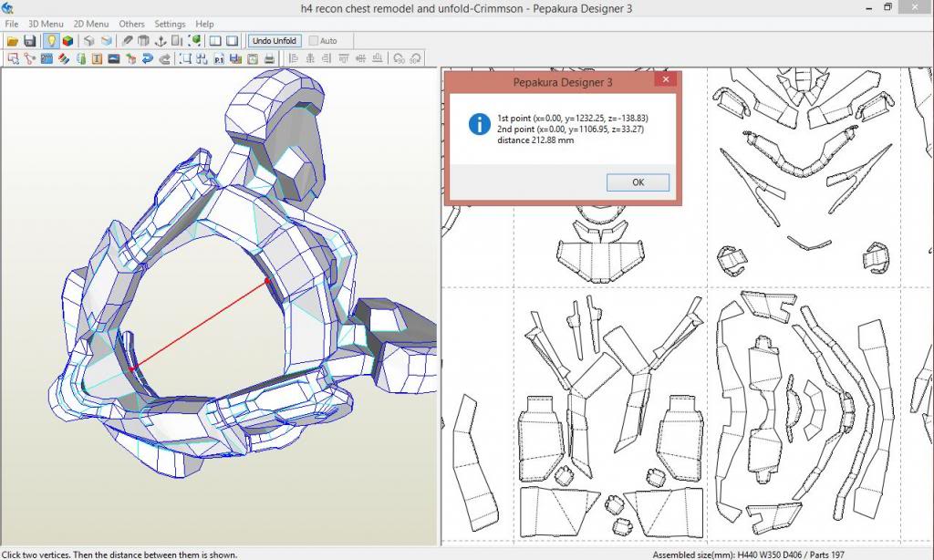The height and width of the screenshot is (560, 934).
Task: Click the 3D part check cube icon
Action: point(130,58)
